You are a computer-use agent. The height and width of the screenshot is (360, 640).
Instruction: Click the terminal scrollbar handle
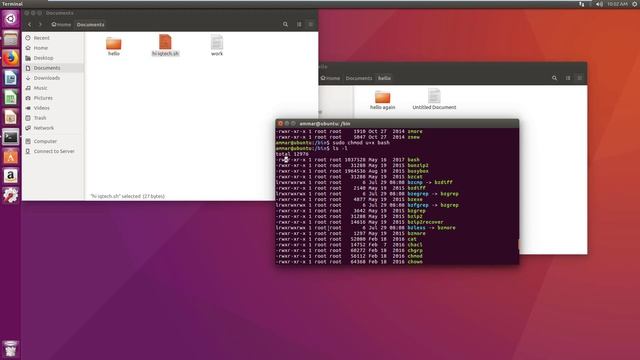click(x=518, y=244)
